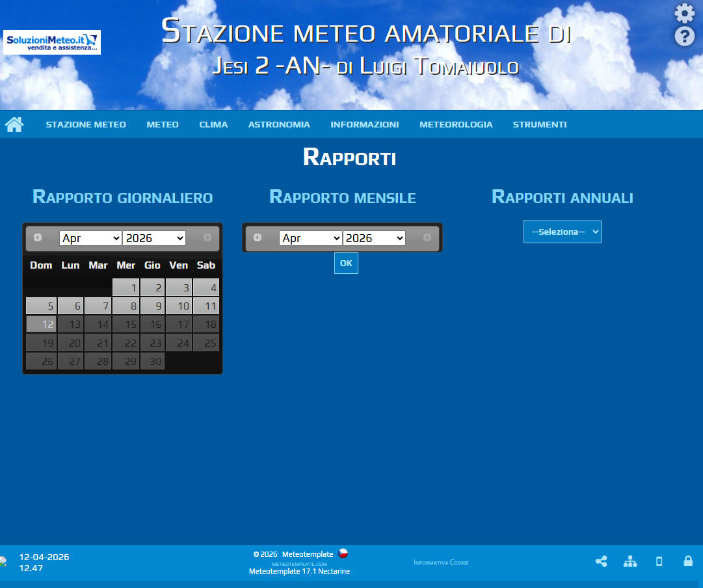Open the sitemap icon in footer

point(630,561)
